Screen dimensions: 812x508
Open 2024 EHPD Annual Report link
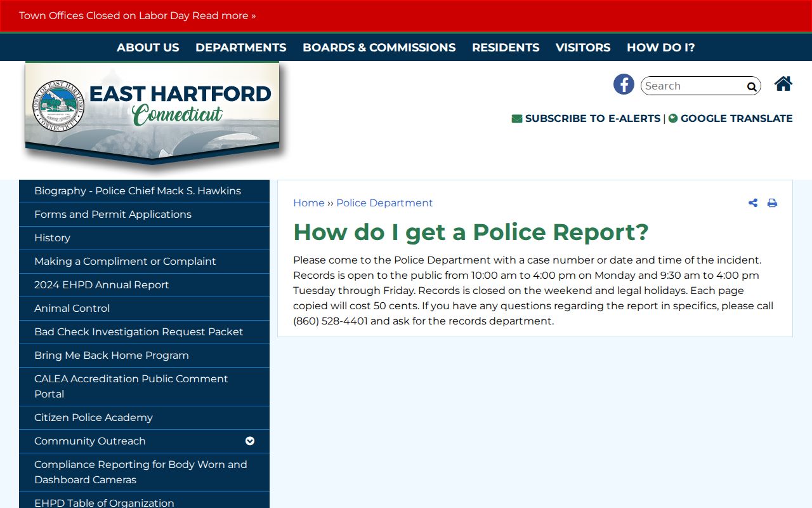[x=144, y=285]
